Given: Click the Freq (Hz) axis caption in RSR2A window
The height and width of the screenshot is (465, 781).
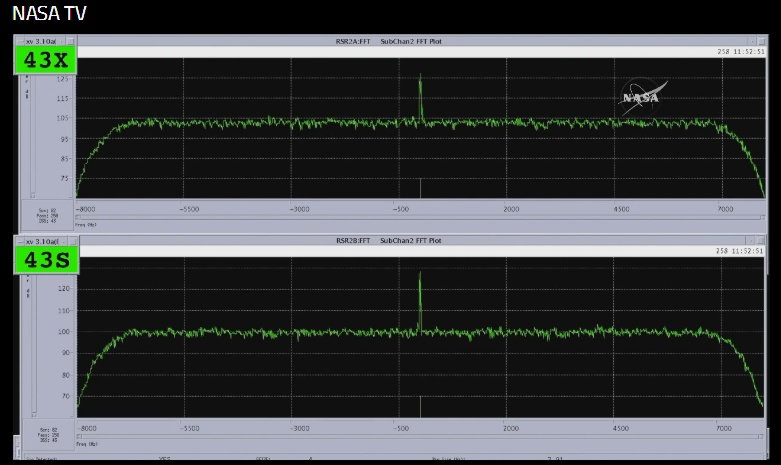Looking at the screenshot, I should (x=86, y=225).
